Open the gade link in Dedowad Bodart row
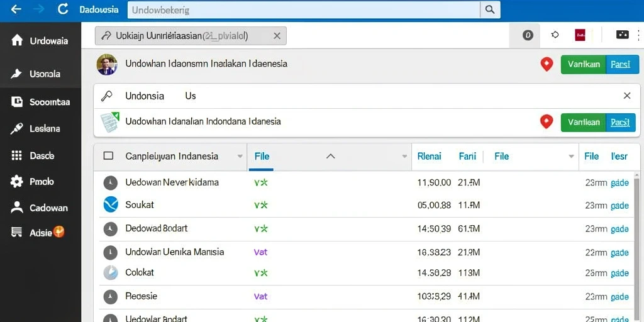 coord(619,229)
